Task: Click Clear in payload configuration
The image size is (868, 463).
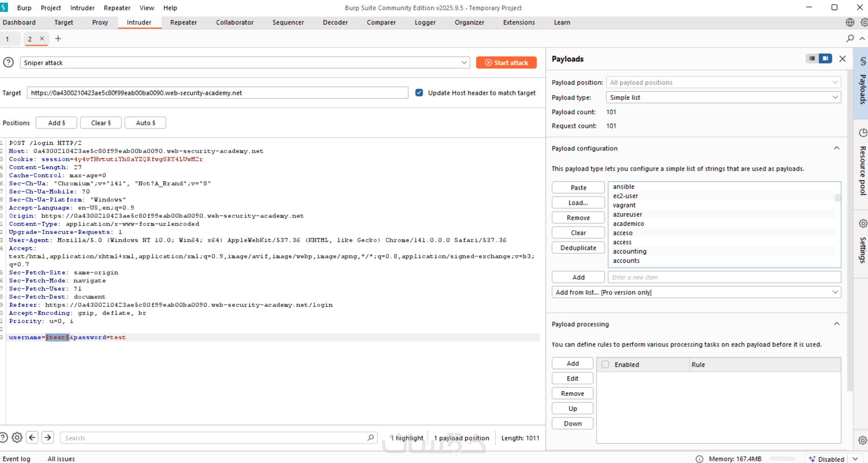Action: click(578, 233)
